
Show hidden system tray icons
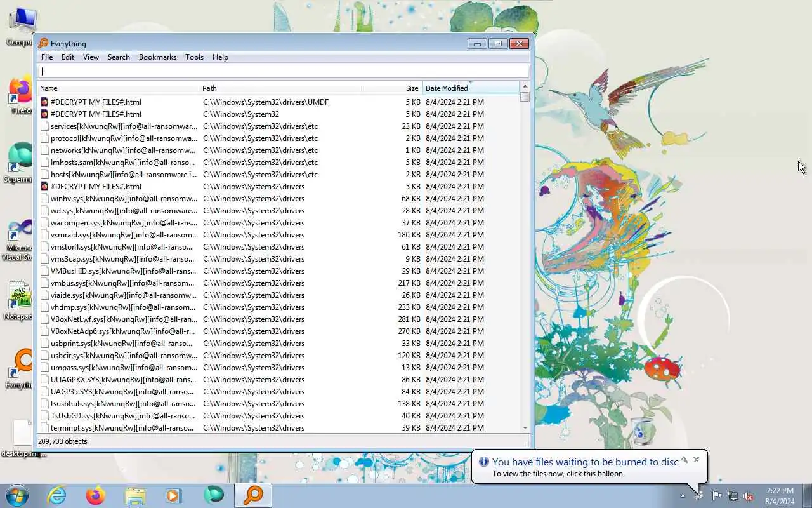point(683,496)
